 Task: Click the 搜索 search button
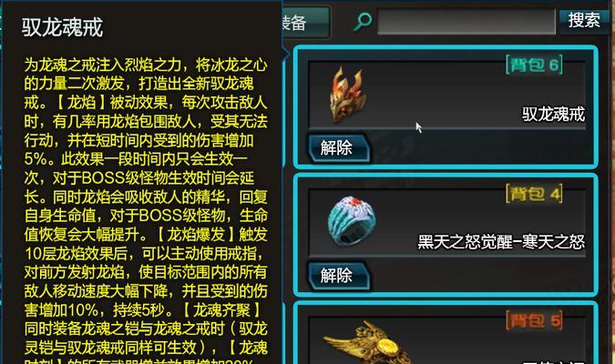[584, 20]
